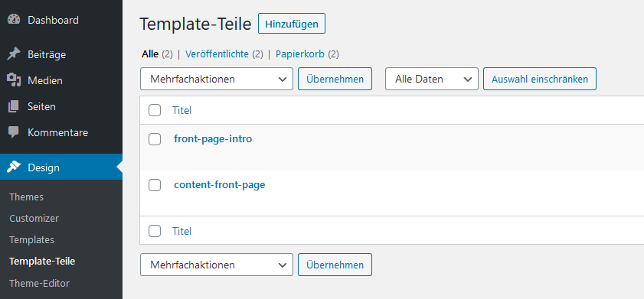Screen dimensions: 644x299
Task: Click the Dashboard gauge icon
Action: pyautogui.click(x=14, y=20)
